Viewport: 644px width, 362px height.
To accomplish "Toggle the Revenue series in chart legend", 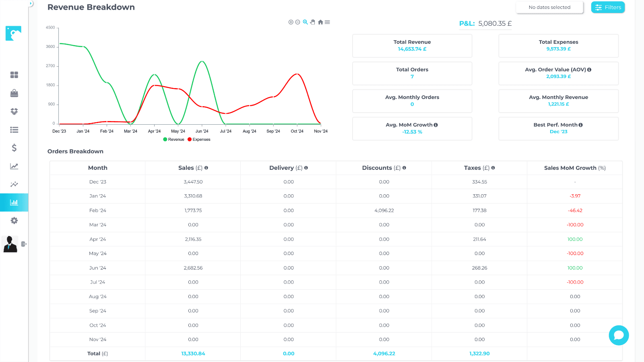I will [x=174, y=140].
